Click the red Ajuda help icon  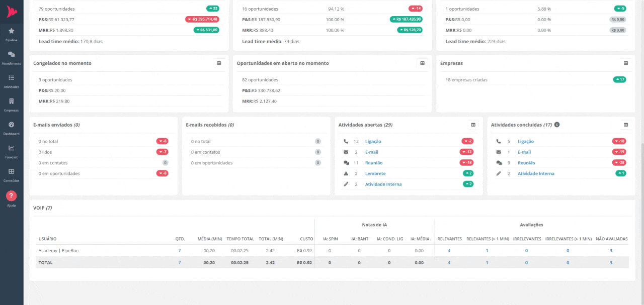click(x=12, y=196)
